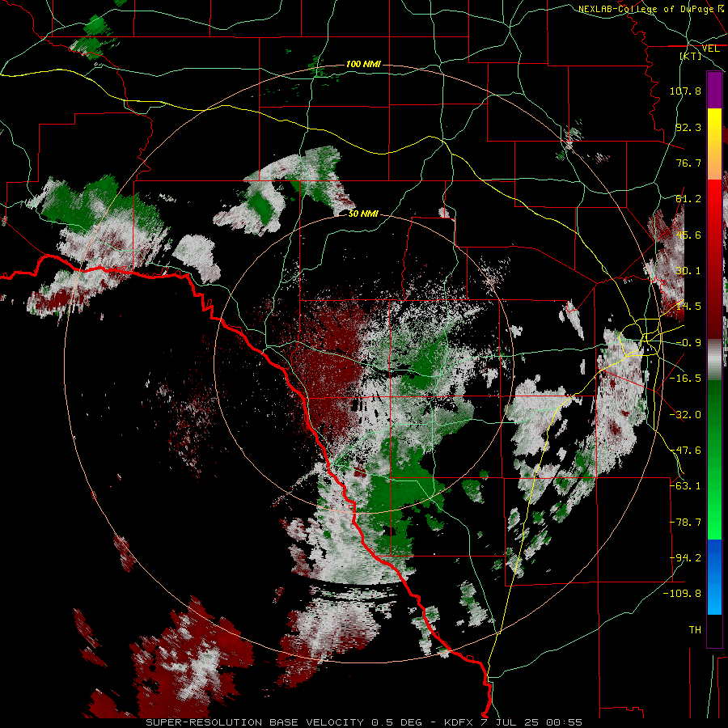The width and height of the screenshot is (728, 728).
Task: Click the TH legend label
Action: (695, 630)
